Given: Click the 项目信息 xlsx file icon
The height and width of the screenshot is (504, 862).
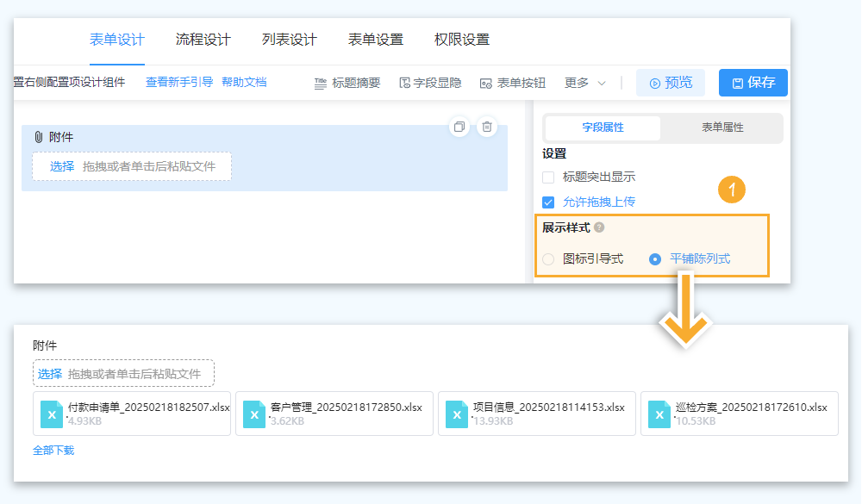Looking at the screenshot, I should [x=457, y=414].
